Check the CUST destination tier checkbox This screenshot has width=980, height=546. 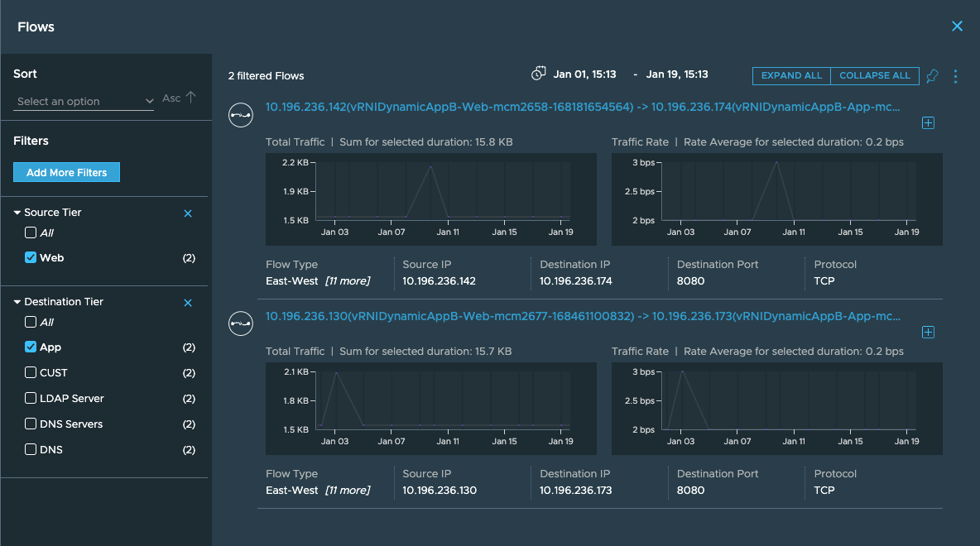coord(30,372)
